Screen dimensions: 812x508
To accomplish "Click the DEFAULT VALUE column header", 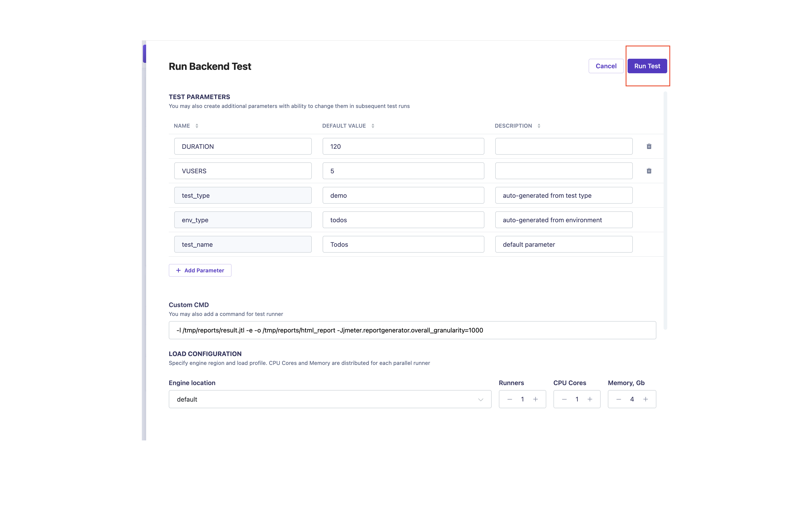I will (x=344, y=126).
